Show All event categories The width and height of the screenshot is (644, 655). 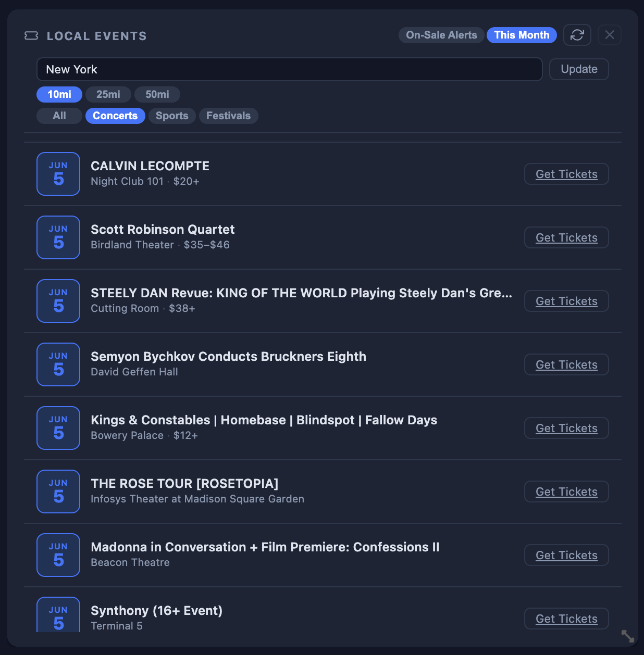point(59,116)
